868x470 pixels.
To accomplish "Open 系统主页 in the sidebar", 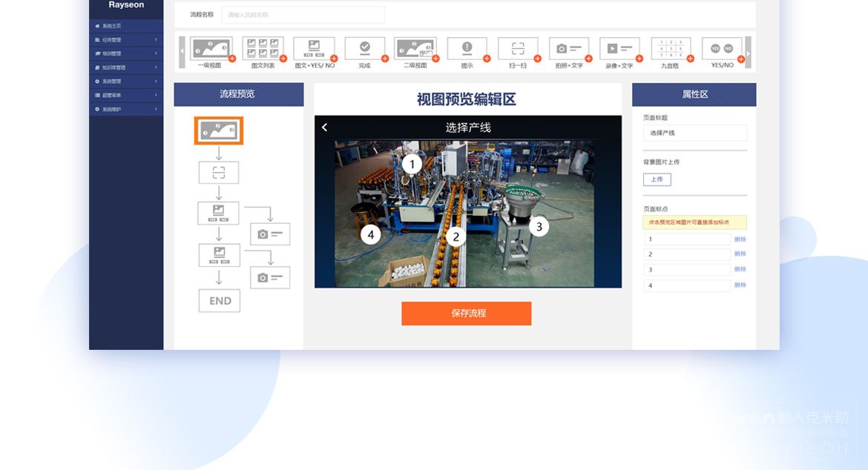I will tap(126, 26).
